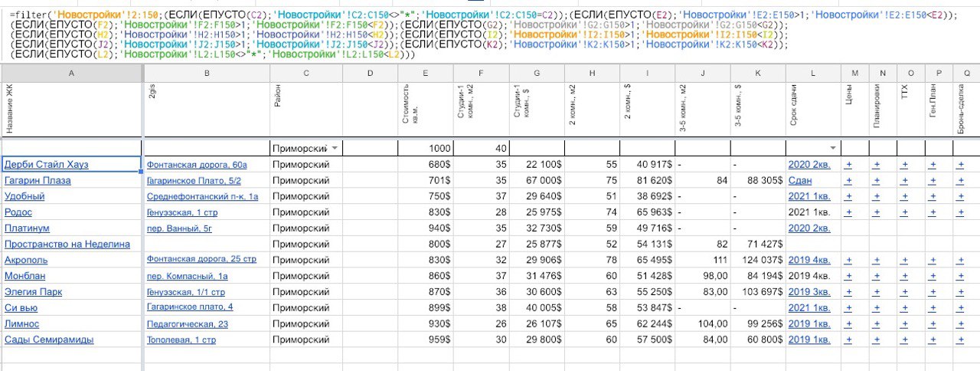The width and height of the screenshot is (980, 371).
Task: Select column D header
Action: [x=371, y=74]
